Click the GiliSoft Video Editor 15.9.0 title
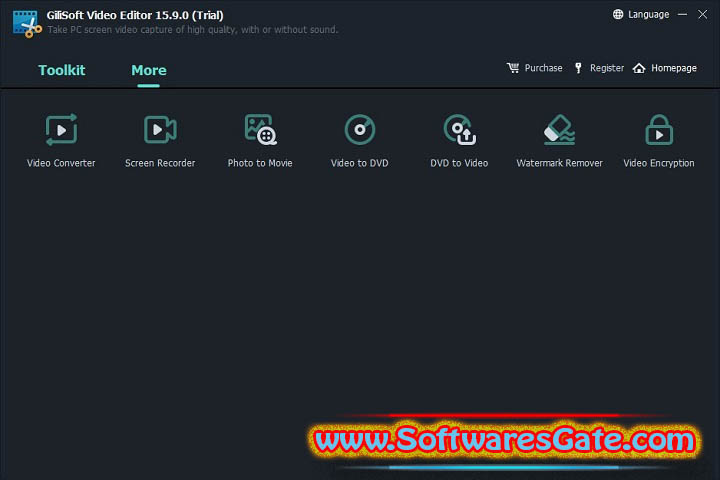The width and height of the screenshot is (720, 480). [135, 15]
